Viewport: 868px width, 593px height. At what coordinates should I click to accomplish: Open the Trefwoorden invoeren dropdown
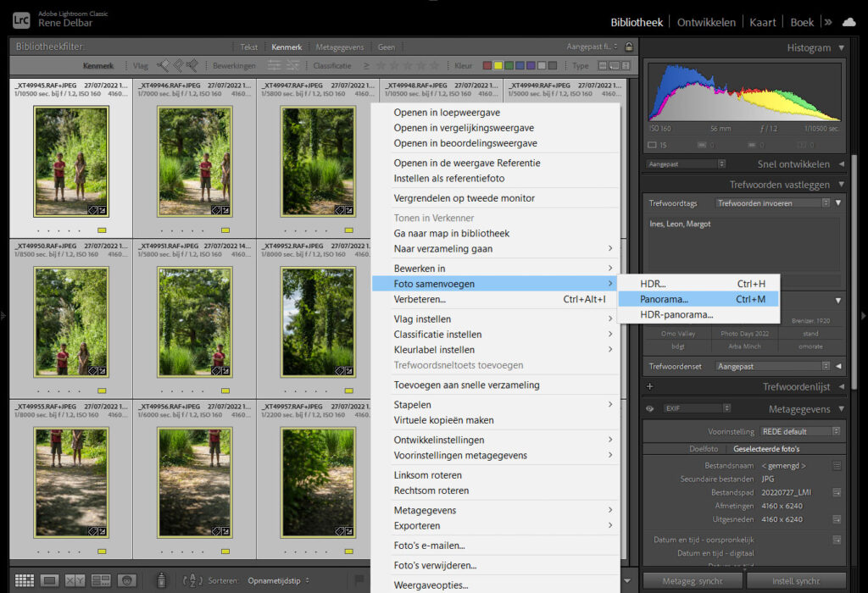pos(773,203)
